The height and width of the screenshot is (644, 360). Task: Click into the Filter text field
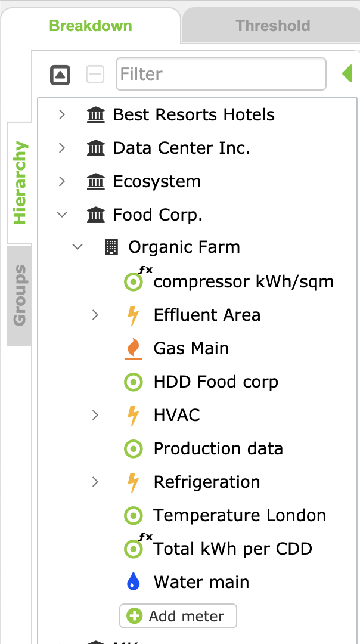click(221, 74)
